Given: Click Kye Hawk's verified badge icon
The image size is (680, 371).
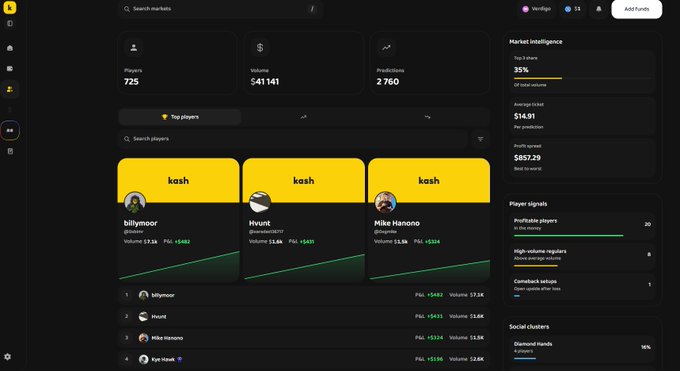Looking at the screenshot, I should point(180,359).
